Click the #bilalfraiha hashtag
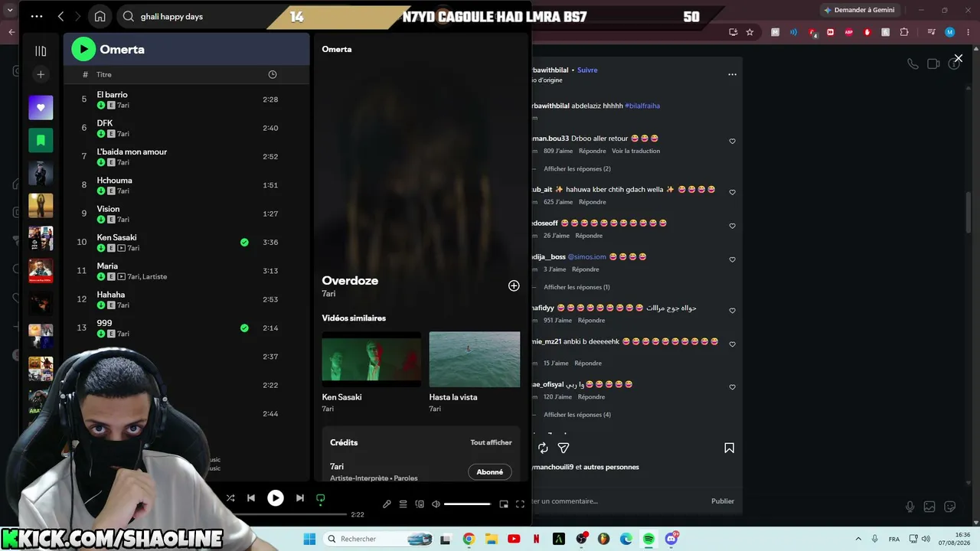Image resolution: width=980 pixels, height=551 pixels. (642, 106)
